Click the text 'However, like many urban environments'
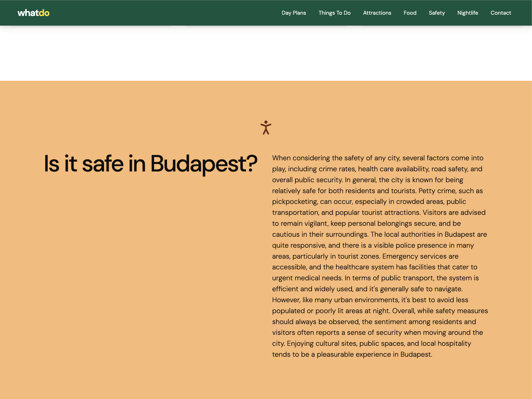Viewport: 532px width, 399px height. click(336, 300)
